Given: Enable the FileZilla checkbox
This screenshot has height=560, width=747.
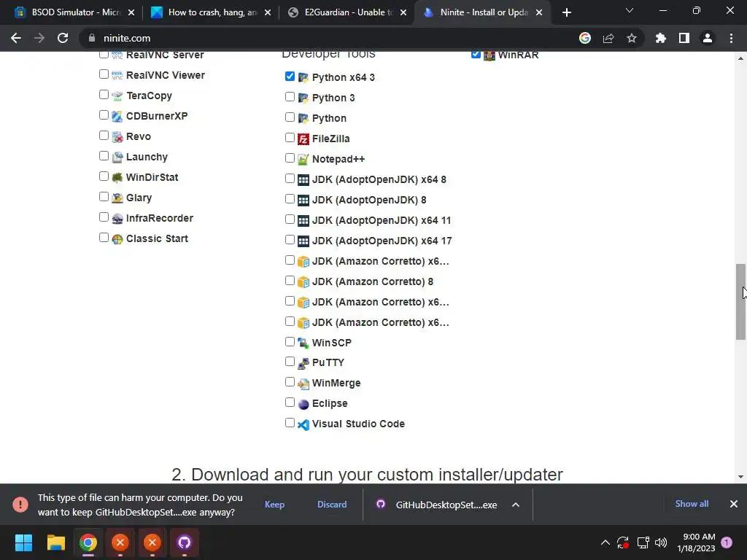Looking at the screenshot, I should (290, 138).
